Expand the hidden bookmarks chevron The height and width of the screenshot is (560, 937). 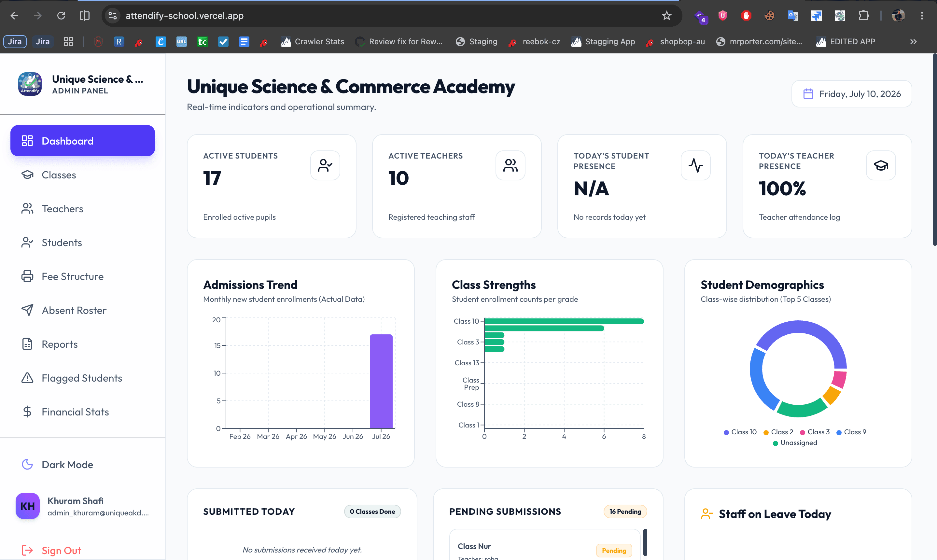pyautogui.click(x=913, y=41)
